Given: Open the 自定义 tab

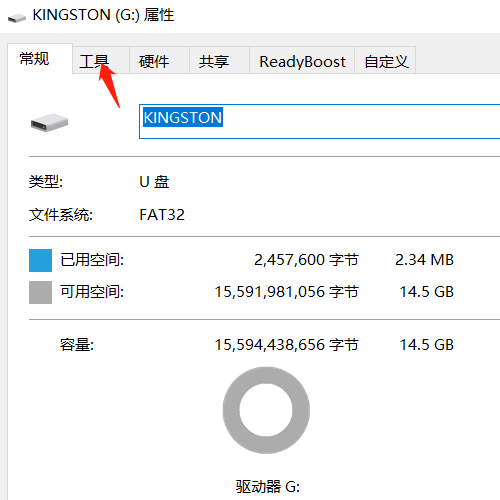Looking at the screenshot, I should 385,61.
